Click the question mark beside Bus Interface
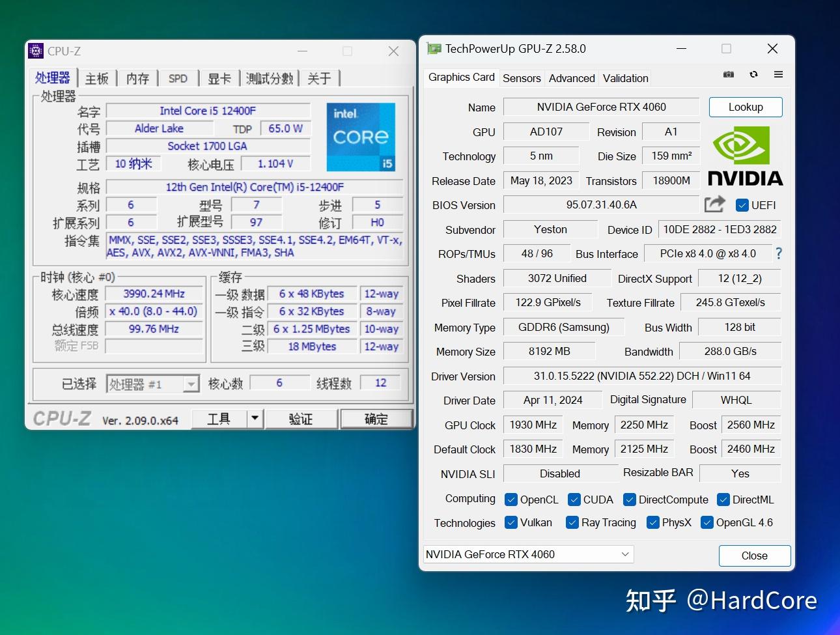This screenshot has height=635, width=840. coord(779,253)
